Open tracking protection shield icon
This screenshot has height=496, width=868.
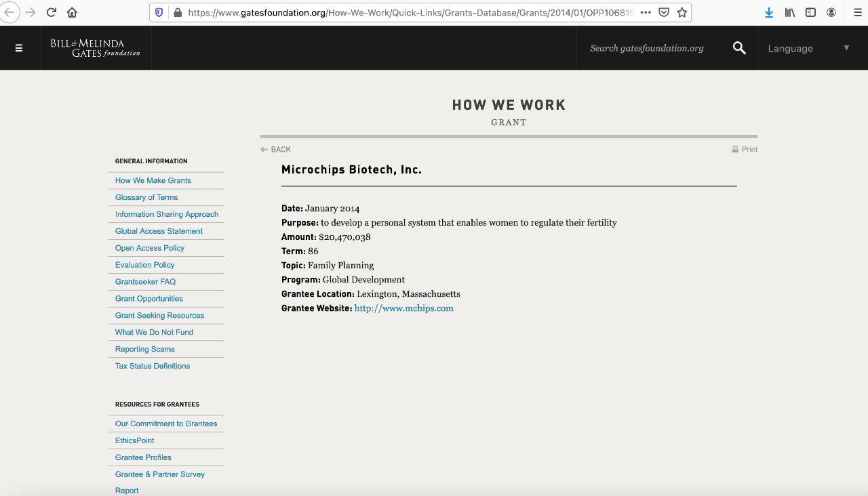[159, 12]
